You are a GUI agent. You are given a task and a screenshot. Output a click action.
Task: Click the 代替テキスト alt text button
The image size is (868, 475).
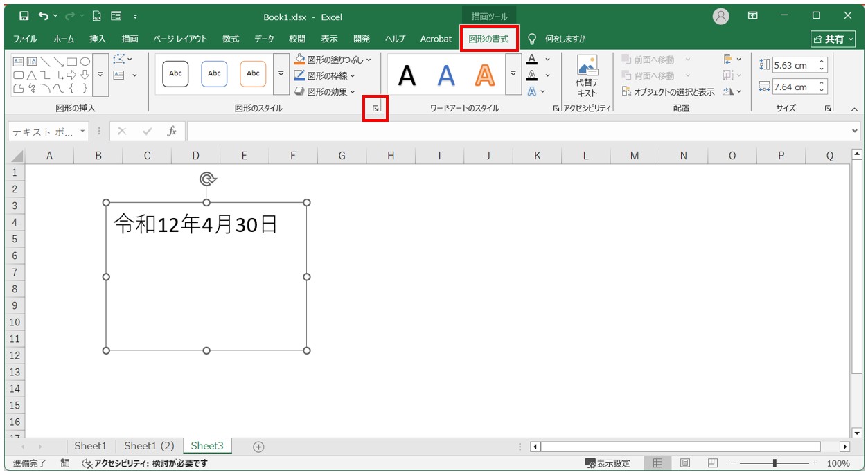point(587,76)
